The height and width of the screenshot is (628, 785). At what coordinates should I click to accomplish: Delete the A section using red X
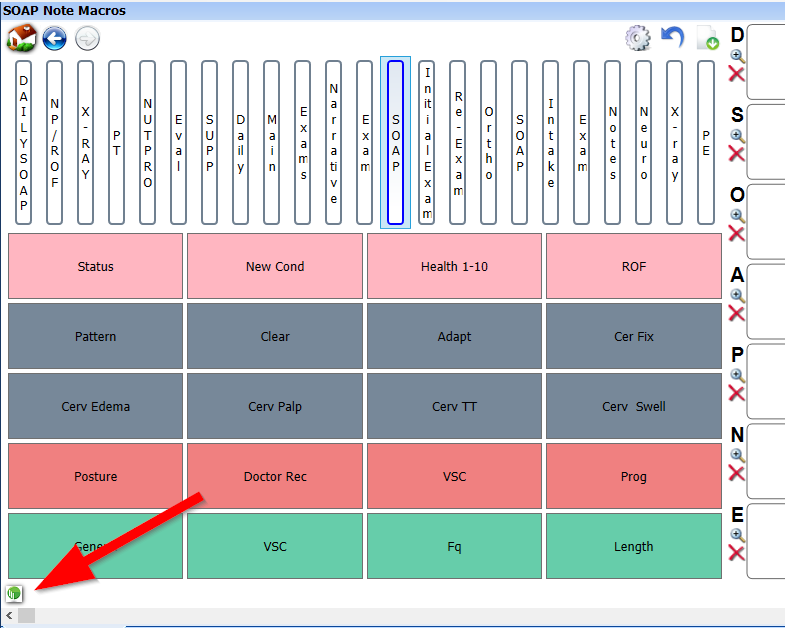[737, 314]
